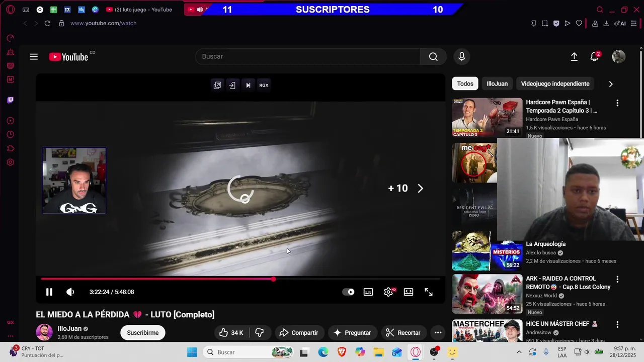Click Windows taskbar Buscar search box
Image resolution: width=644 pixels, height=362 pixels.
(250, 352)
